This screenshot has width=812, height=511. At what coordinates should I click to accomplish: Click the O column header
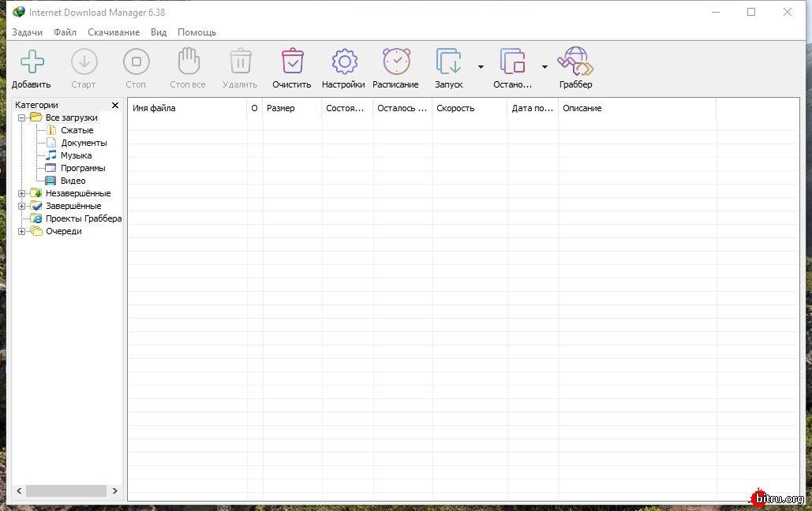pos(254,108)
